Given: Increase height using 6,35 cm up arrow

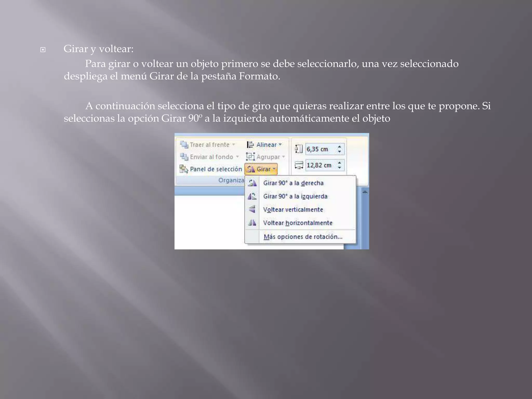Looking at the screenshot, I should pos(339,147).
